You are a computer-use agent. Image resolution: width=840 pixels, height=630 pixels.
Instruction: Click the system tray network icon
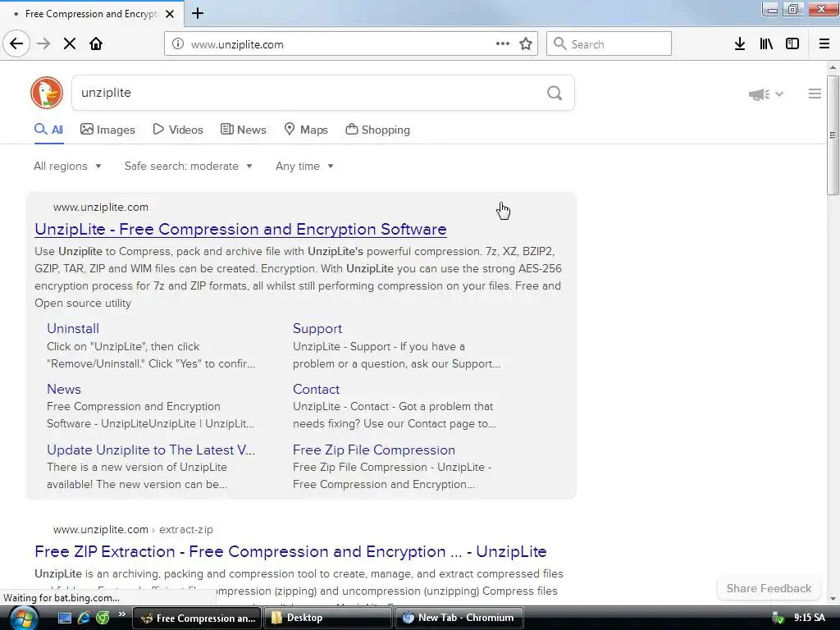(x=778, y=619)
